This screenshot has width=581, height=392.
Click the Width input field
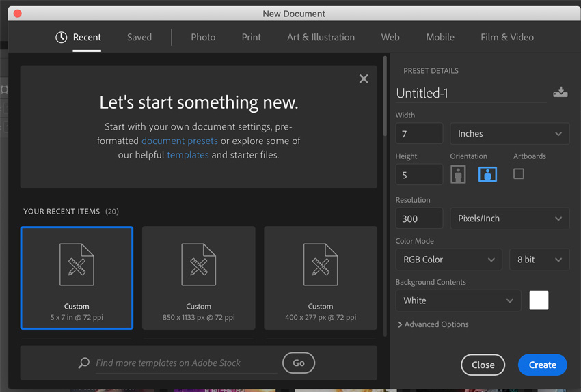[419, 134]
